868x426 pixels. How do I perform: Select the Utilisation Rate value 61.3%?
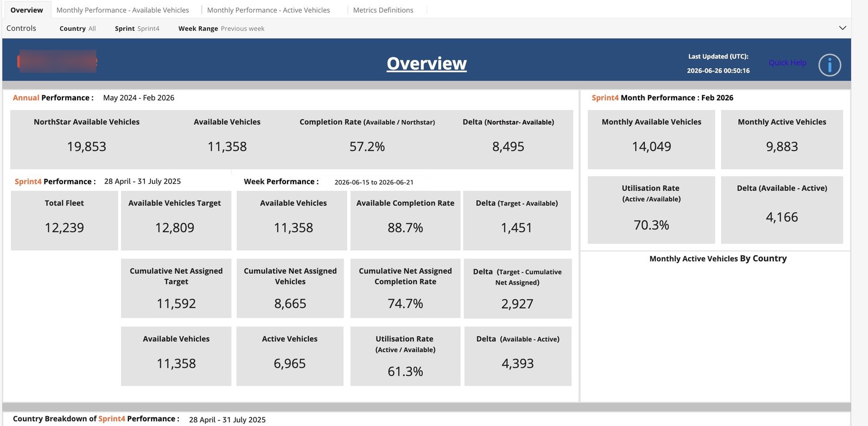click(405, 371)
